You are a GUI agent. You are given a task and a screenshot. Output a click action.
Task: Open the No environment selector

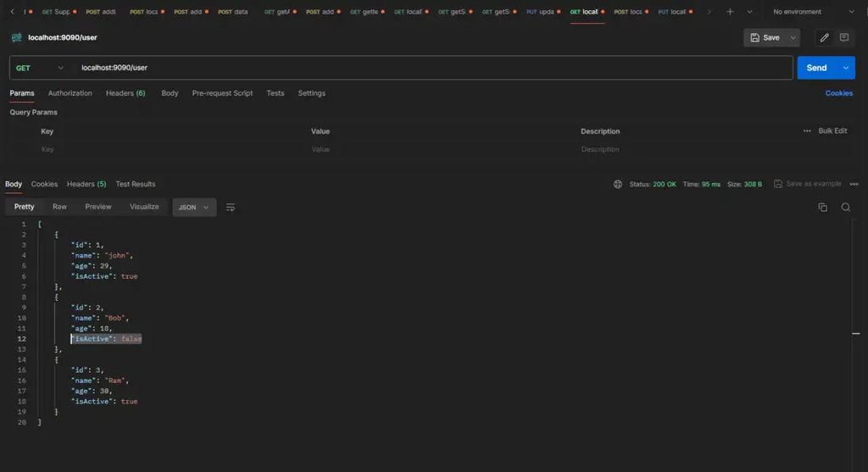813,12
